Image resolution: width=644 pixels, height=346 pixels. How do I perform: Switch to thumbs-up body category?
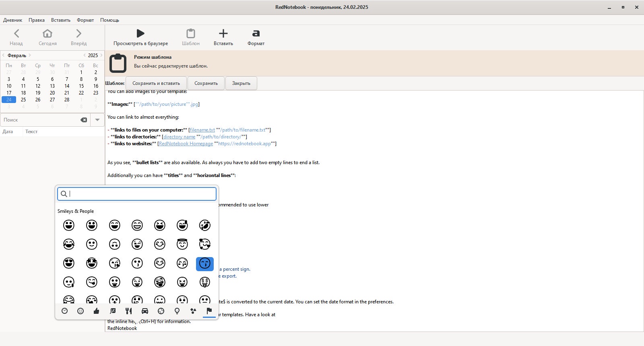[97, 311]
